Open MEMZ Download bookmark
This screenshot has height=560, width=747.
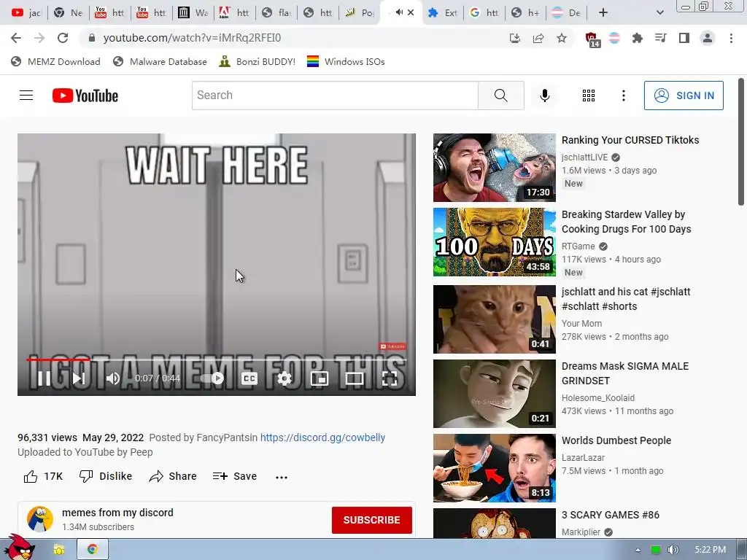tap(55, 61)
